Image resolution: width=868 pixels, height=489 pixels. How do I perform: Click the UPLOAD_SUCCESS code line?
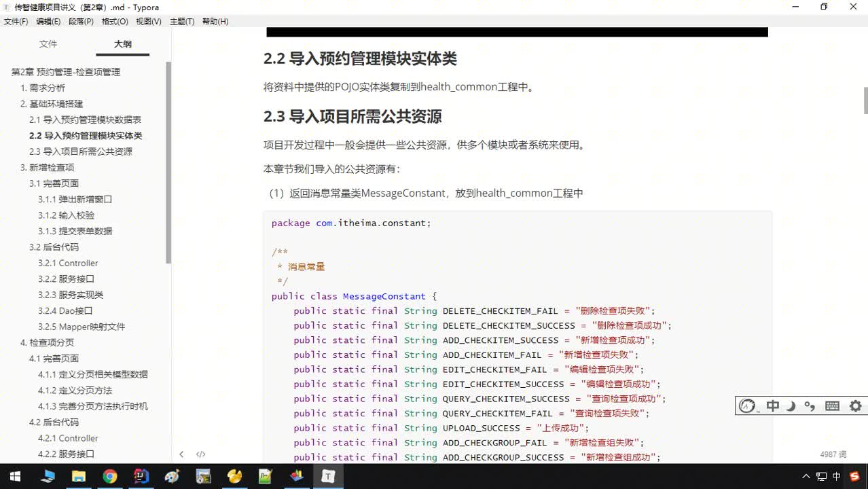click(x=441, y=428)
